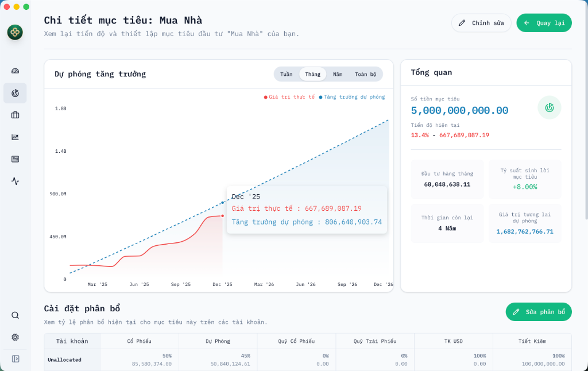The image size is (588, 371).
Task: Click the Chỉnh sửa button
Action: tap(481, 23)
